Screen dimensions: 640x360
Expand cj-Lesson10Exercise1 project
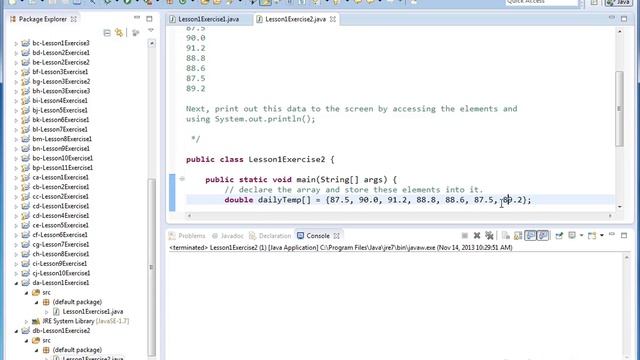[16, 273]
